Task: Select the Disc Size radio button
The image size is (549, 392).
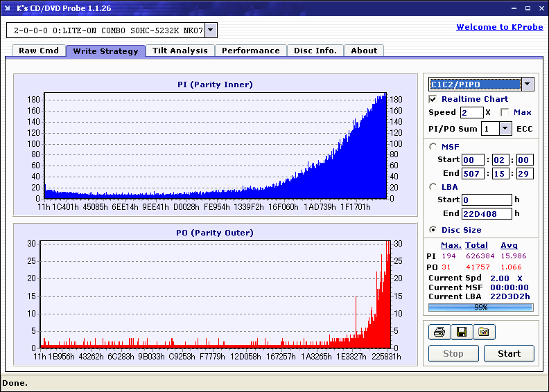Action: (x=433, y=230)
